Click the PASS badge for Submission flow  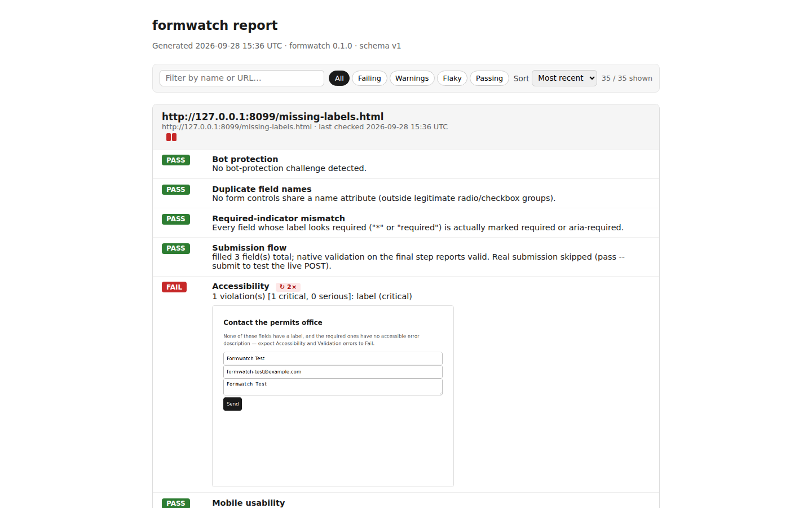176,248
